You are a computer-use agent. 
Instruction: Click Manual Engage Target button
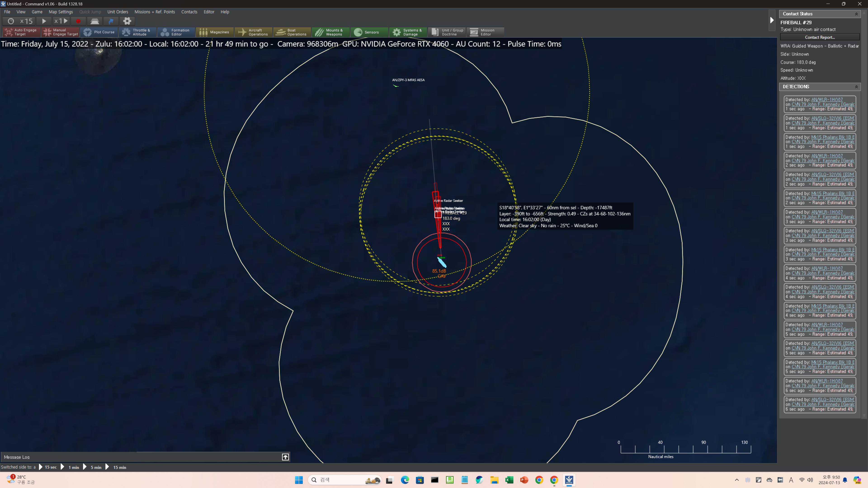point(60,32)
